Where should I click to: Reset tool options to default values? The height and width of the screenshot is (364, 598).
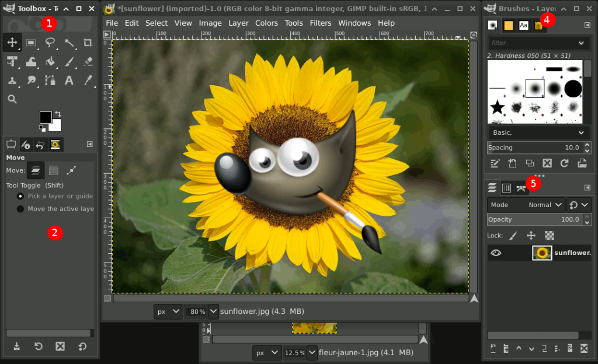(x=82, y=346)
